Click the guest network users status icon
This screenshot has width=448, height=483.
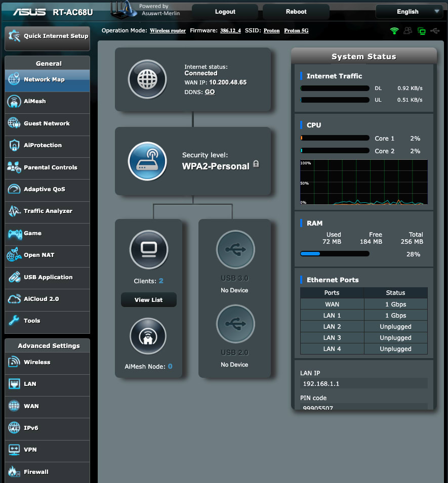[x=408, y=30]
